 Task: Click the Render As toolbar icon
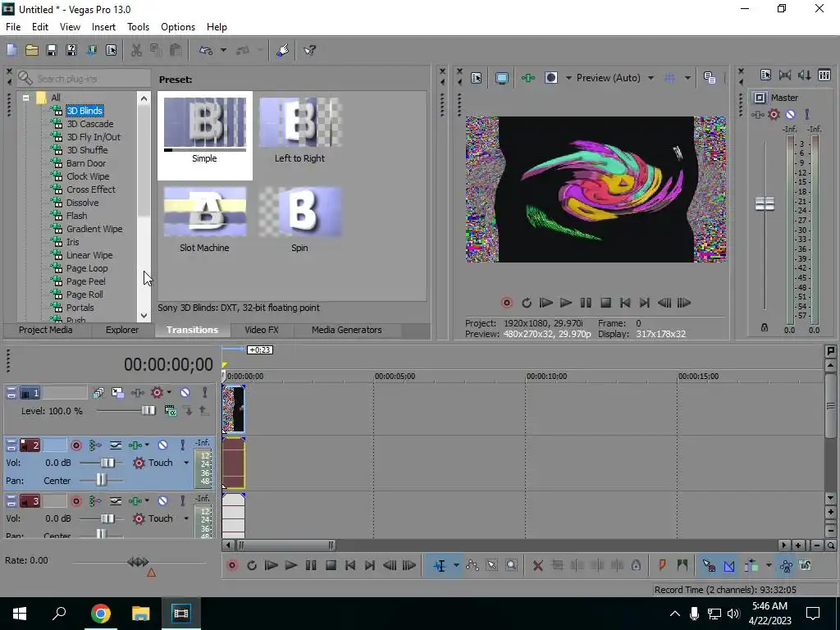coord(91,50)
